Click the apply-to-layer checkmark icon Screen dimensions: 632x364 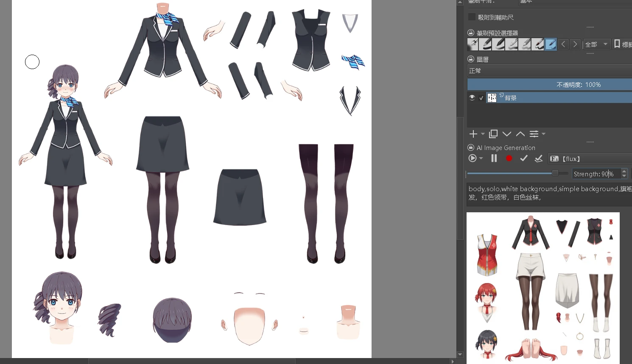point(539,158)
